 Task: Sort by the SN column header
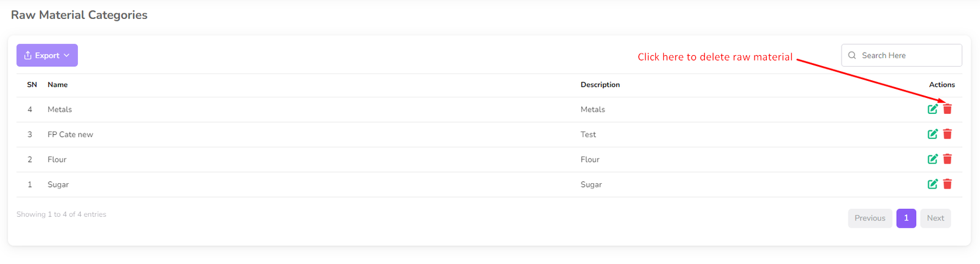click(32, 85)
